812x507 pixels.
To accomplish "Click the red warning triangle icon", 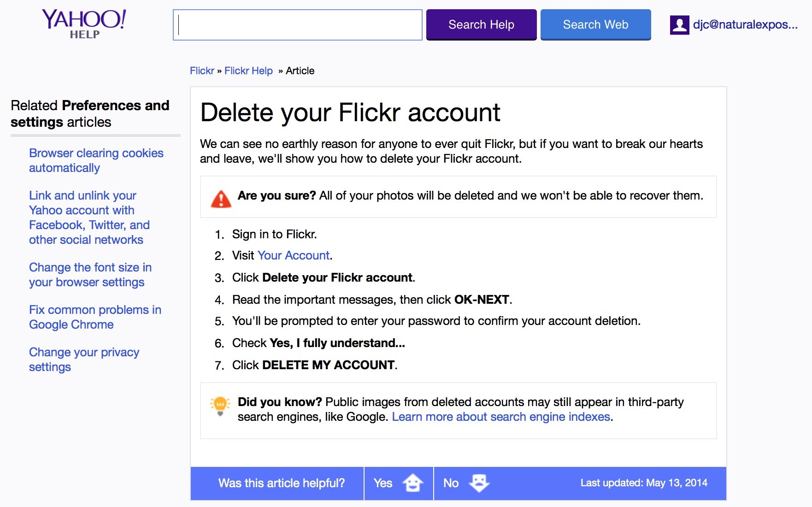I will click(221, 199).
